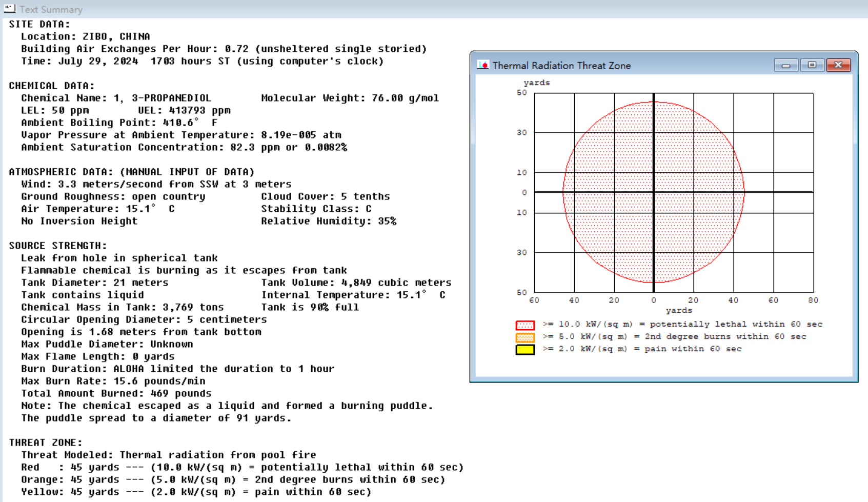868x502 pixels.
Task: Click 'Total Amount Burned: 469 pounds' line
Action: pyautogui.click(x=116, y=393)
